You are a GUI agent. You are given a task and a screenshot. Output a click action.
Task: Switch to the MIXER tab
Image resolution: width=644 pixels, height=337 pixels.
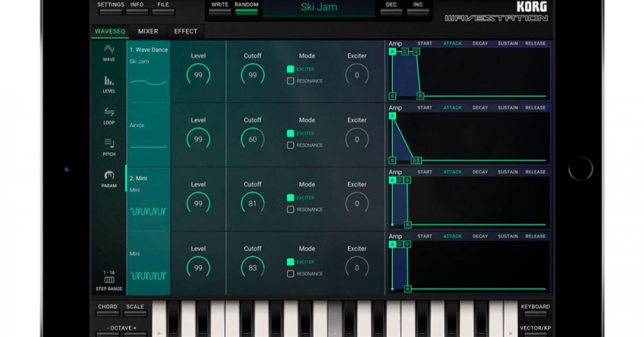(148, 32)
